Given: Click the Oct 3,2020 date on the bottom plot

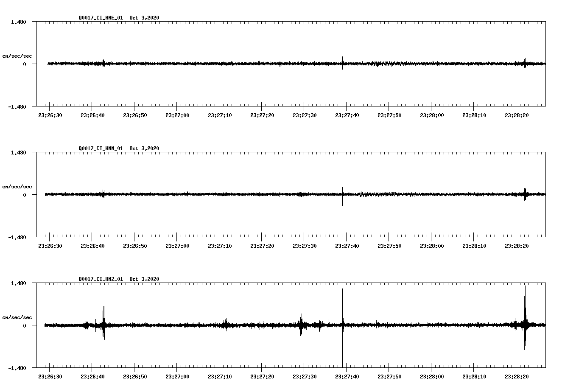Looking at the screenshot, I should [144, 279].
